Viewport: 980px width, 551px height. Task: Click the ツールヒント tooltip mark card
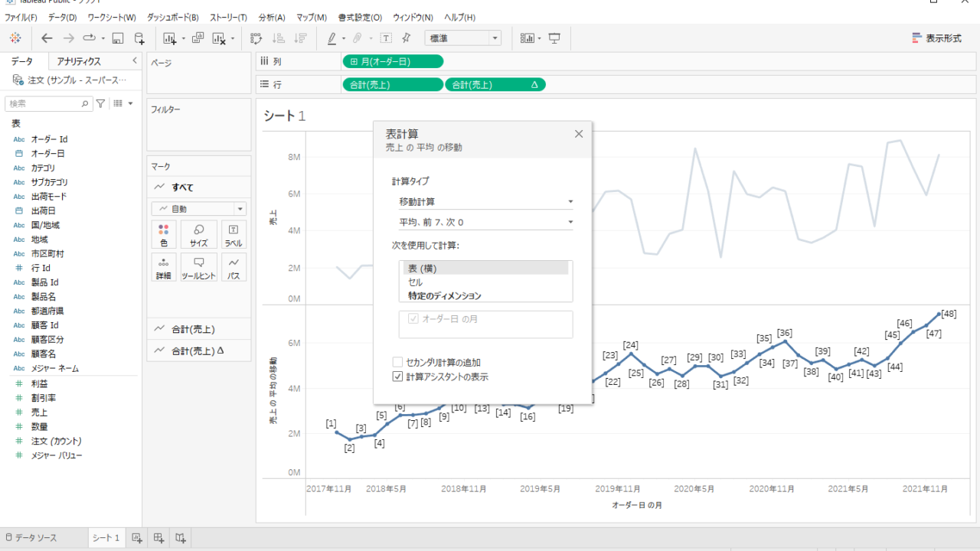(199, 268)
